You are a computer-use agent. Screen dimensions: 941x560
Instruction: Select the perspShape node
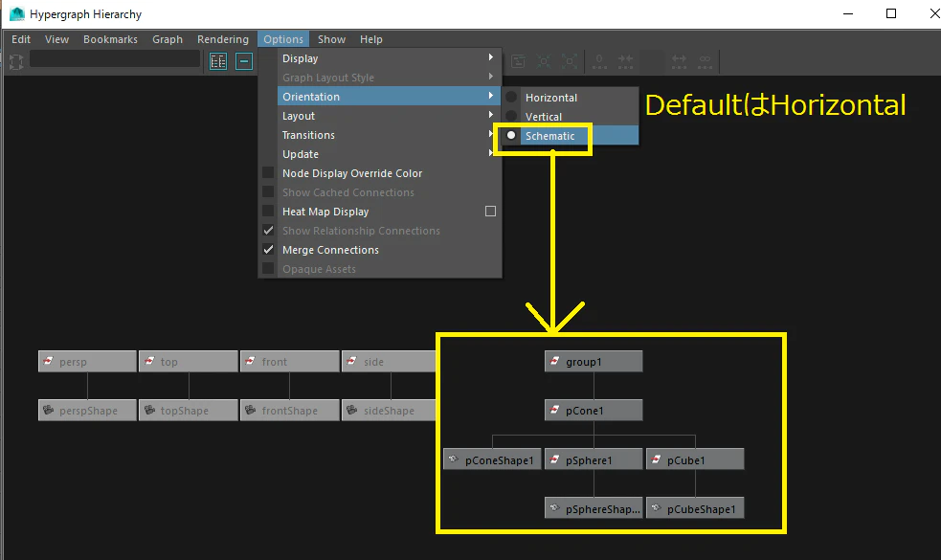[87, 411]
